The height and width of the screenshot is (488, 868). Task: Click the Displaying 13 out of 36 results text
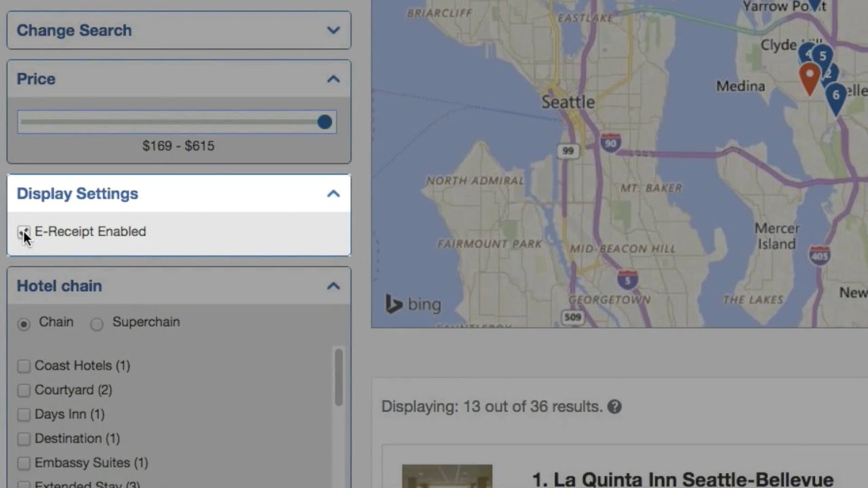(492, 407)
